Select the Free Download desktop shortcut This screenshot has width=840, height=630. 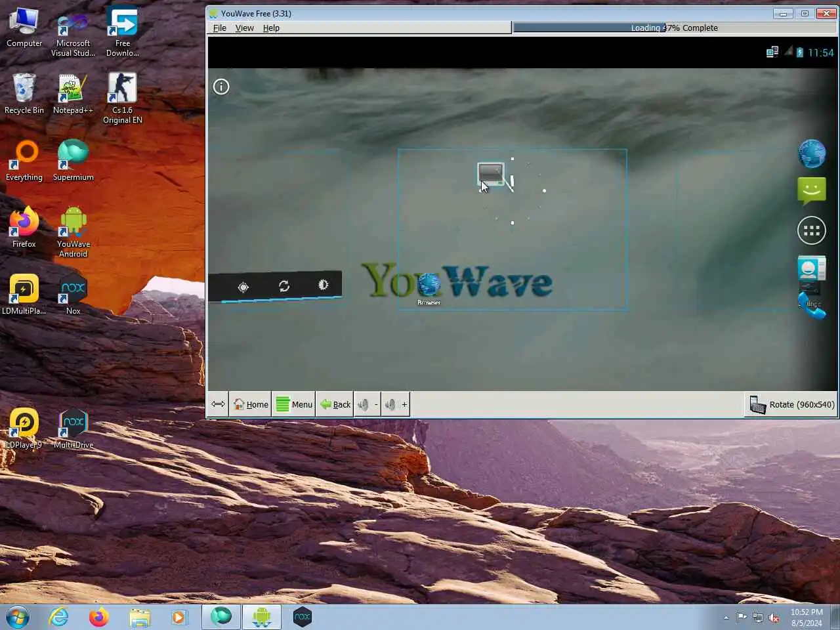tap(123, 33)
